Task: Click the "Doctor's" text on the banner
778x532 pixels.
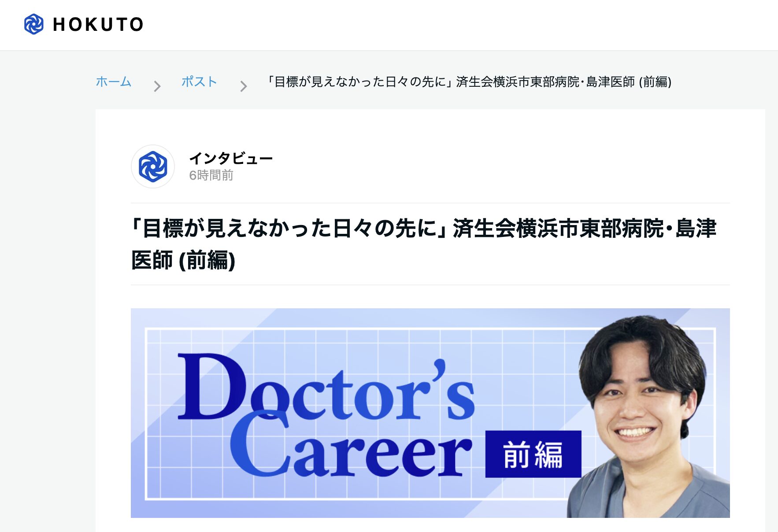Action: tap(326, 388)
